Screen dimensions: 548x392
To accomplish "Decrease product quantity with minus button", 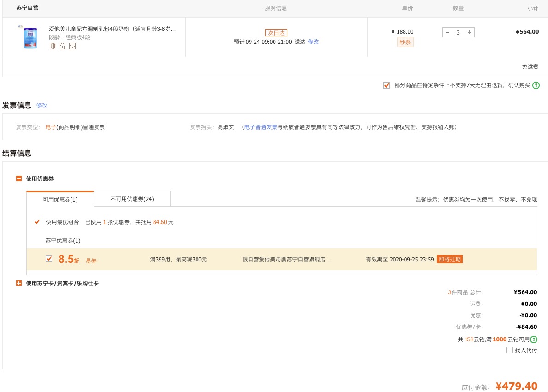I will click(x=447, y=32).
